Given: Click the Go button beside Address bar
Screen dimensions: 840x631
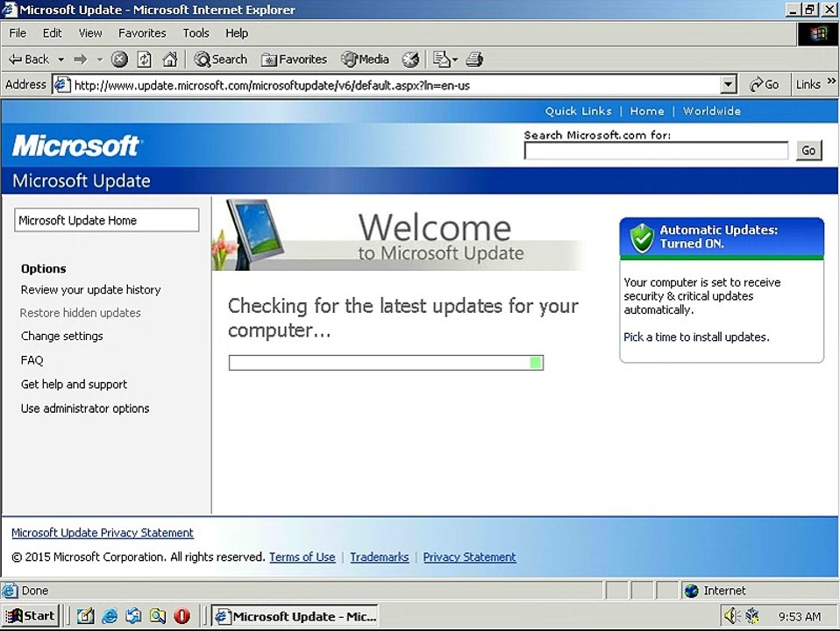Looking at the screenshot, I should pos(764,85).
